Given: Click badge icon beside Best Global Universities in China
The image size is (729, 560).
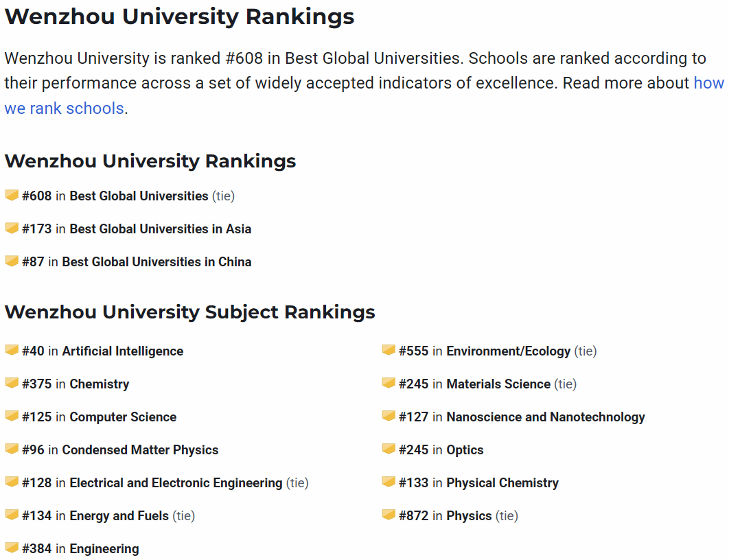Looking at the screenshot, I should [12, 261].
